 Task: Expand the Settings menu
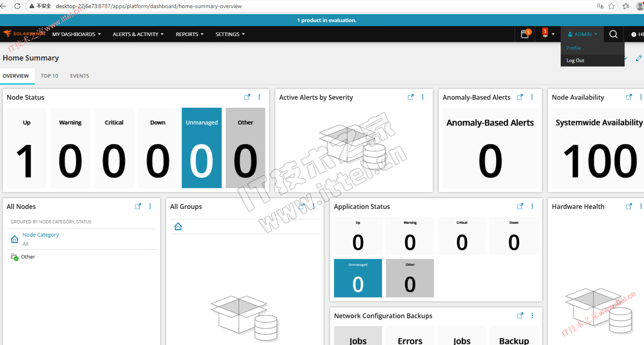tap(230, 34)
